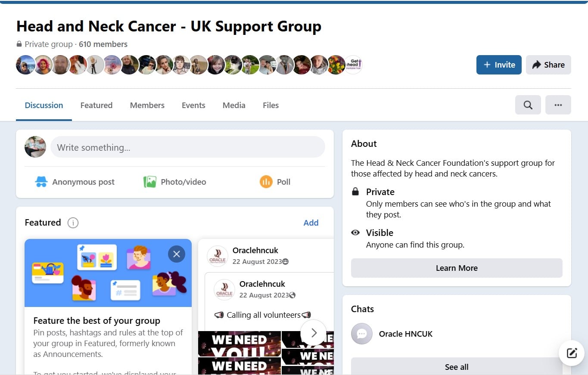Open the three-dots more options menu
This screenshot has height=375, width=588.
(558, 105)
